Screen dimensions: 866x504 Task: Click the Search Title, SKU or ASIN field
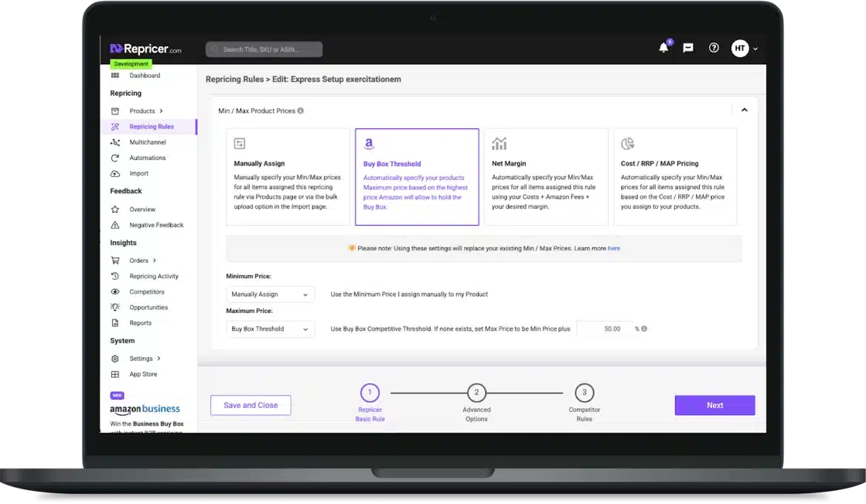[x=264, y=49]
